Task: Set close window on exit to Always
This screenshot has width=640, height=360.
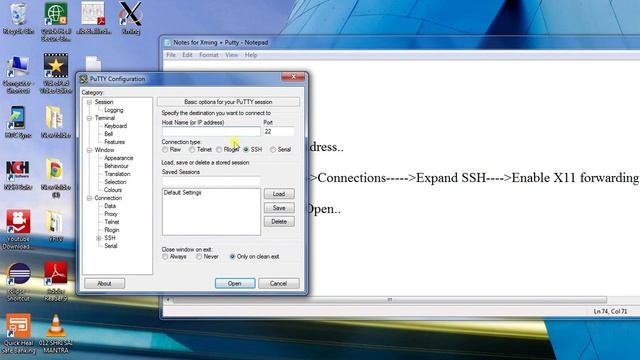Action: click(x=165, y=257)
